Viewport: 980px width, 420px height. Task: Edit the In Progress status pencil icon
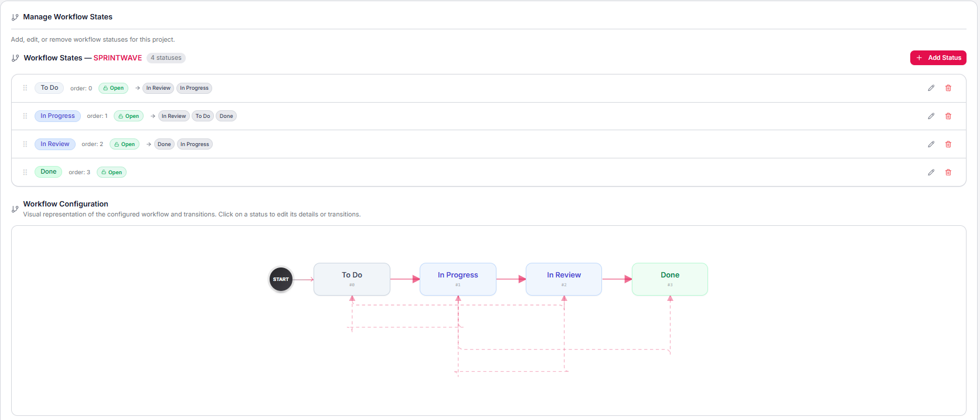(931, 116)
